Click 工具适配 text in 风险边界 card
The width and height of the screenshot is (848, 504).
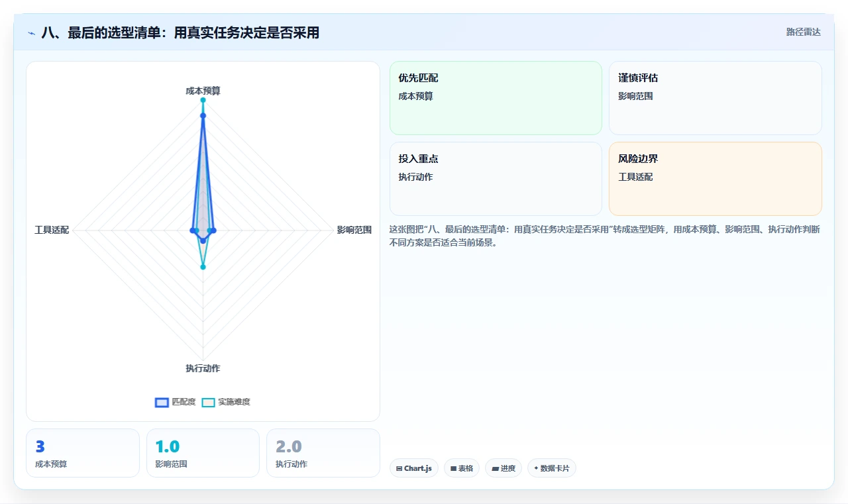click(635, 177)
